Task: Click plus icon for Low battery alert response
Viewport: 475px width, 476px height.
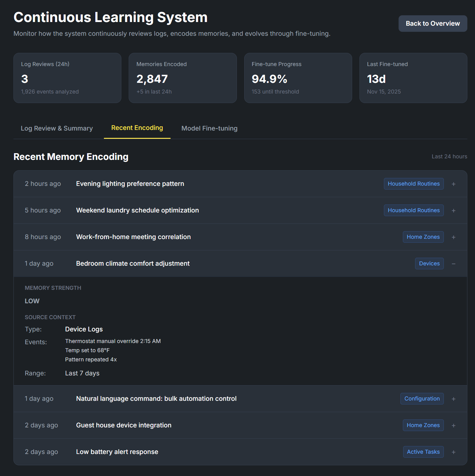Action: coord(453,452)
